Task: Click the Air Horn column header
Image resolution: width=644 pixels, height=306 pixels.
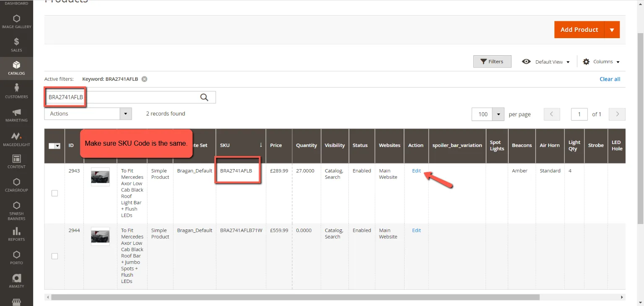Action: [x=549, y=146]
